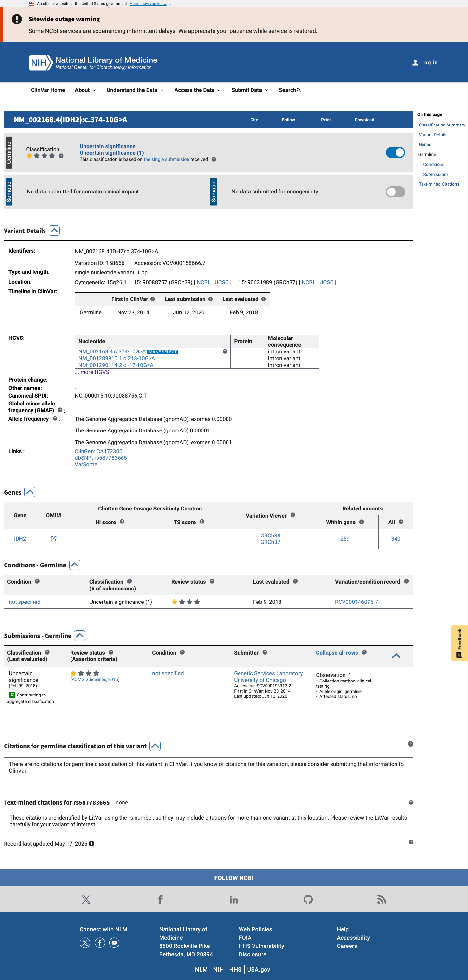Click the Collapse all rows link
The image size is (468, 980).
337,653
